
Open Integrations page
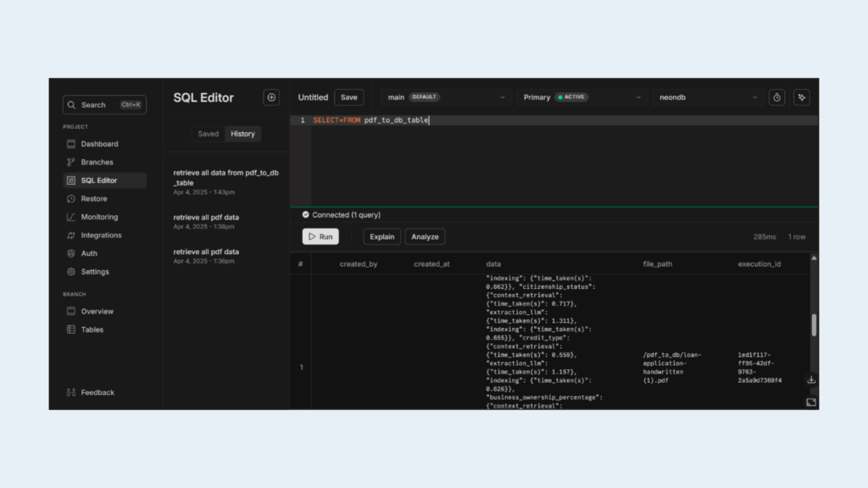point(101,236)
